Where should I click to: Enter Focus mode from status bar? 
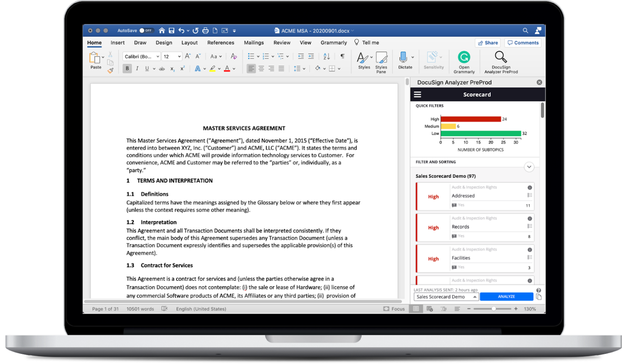(x=394, y=309)
